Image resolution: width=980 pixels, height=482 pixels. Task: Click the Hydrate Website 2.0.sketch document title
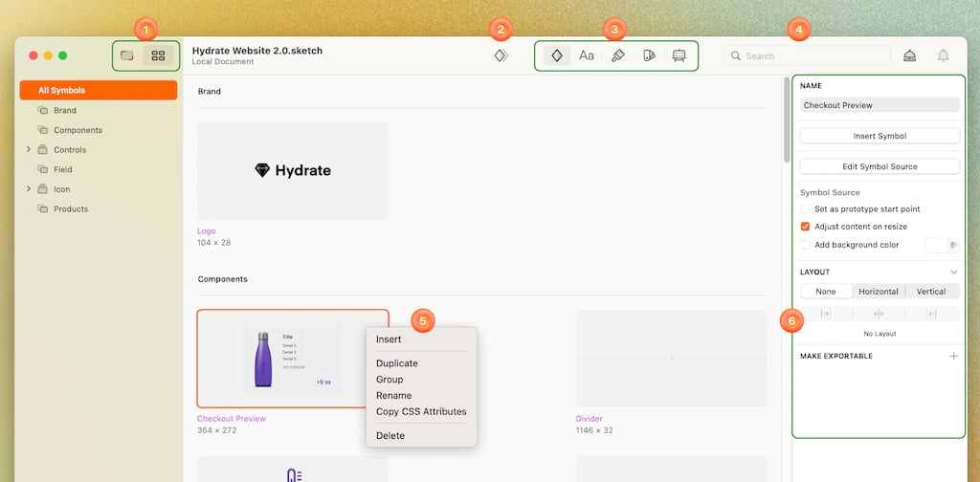(x=256, y=51)
